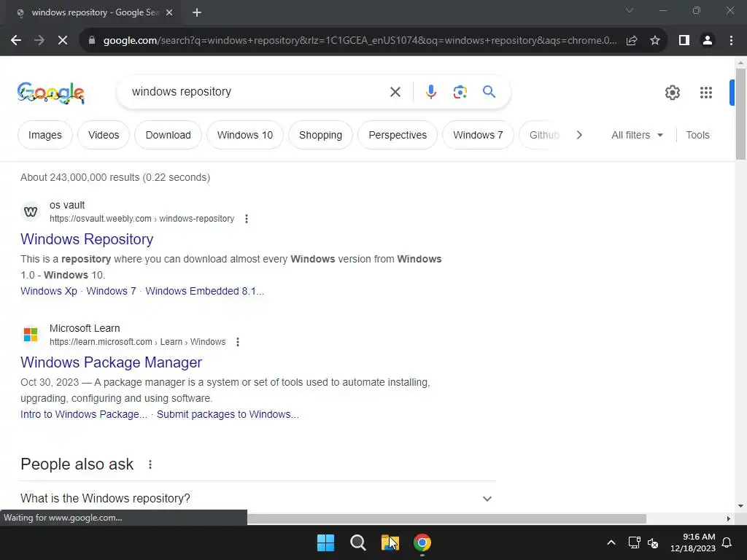Open File Explorer from taskbar
747x560 pixels.
coord(390,542)
